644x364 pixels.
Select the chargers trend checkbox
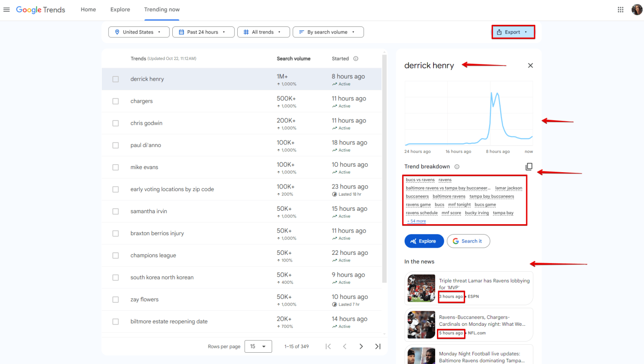pyautogui.click(x=116, y=101)
